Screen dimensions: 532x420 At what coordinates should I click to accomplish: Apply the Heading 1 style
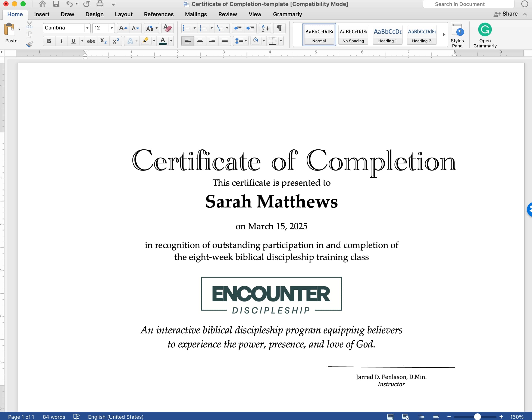click(388, 35)
